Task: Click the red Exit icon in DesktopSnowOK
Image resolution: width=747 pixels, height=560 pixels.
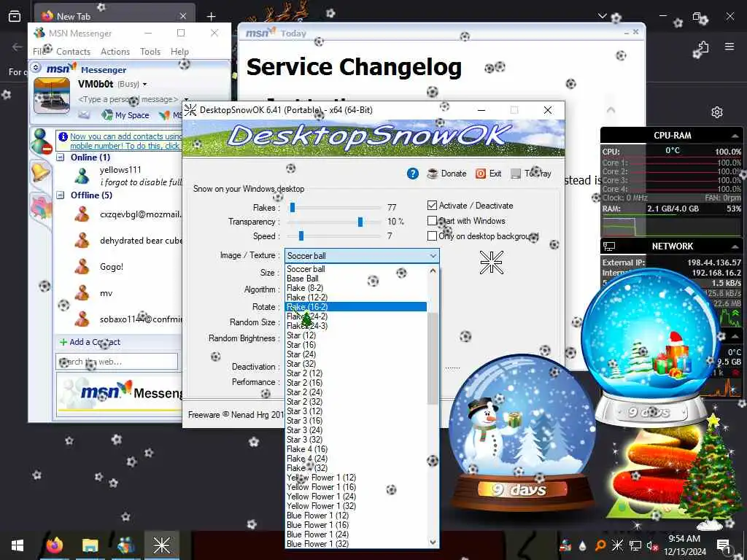Action: 481,174
